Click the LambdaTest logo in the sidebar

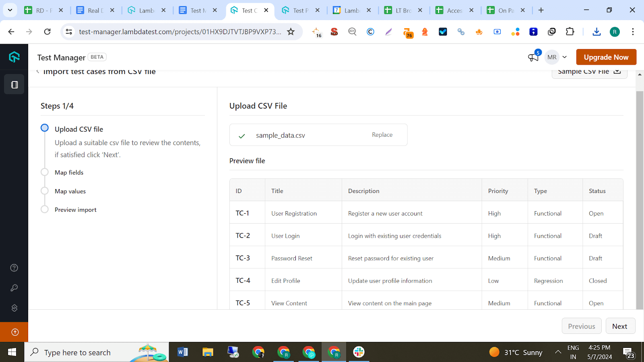14,57
